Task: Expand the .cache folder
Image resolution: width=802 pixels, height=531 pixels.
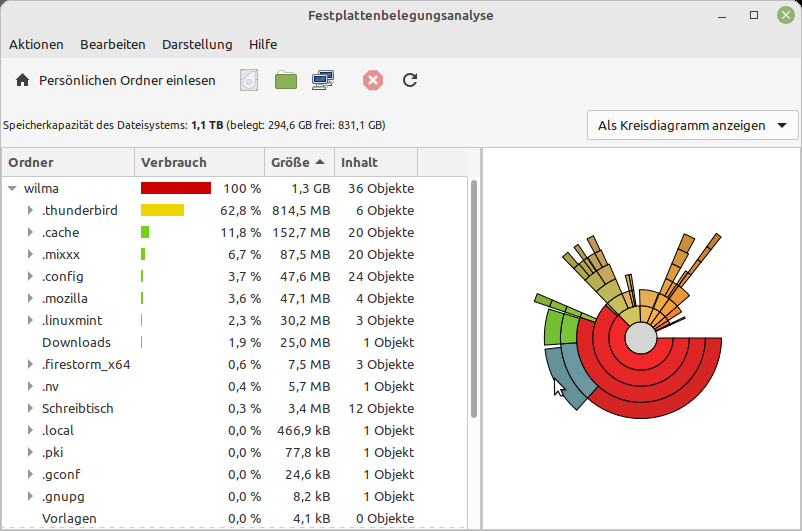Action: [x=30, y=233]
